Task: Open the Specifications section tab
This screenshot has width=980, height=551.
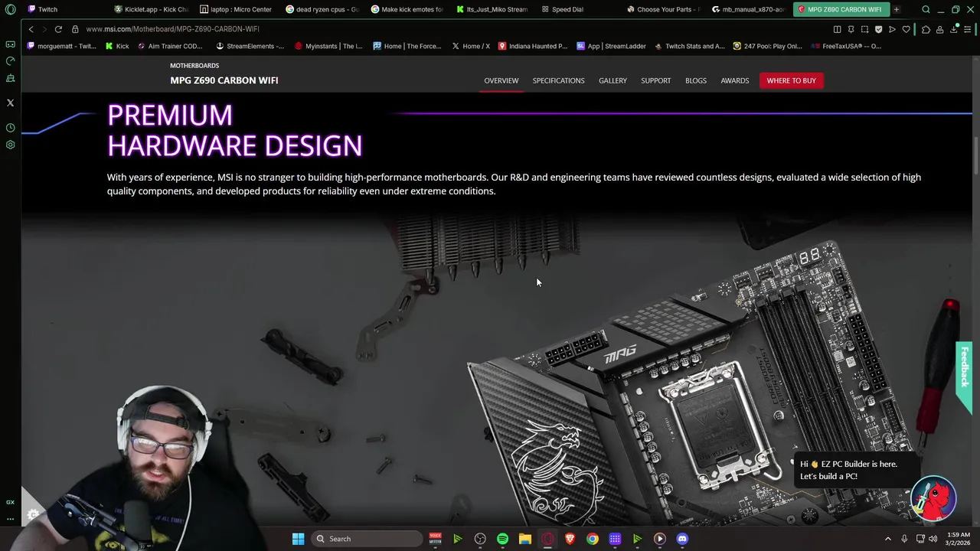Action: coord(558,80)
